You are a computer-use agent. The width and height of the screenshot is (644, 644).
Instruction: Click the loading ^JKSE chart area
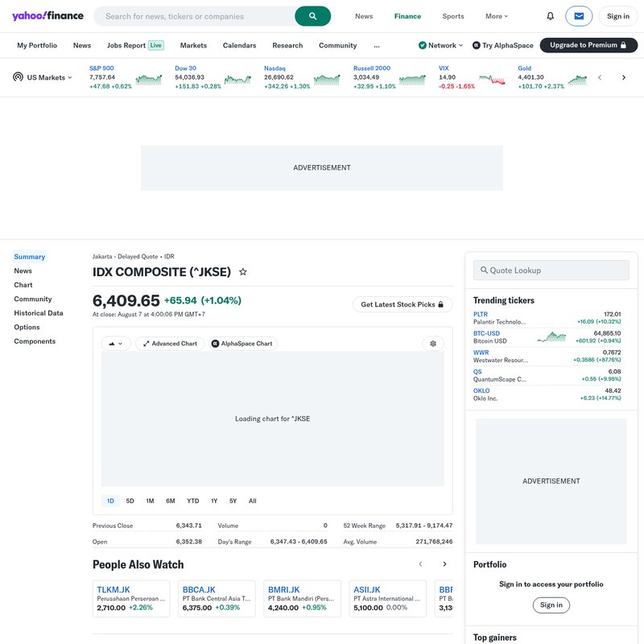pos(272,419)
